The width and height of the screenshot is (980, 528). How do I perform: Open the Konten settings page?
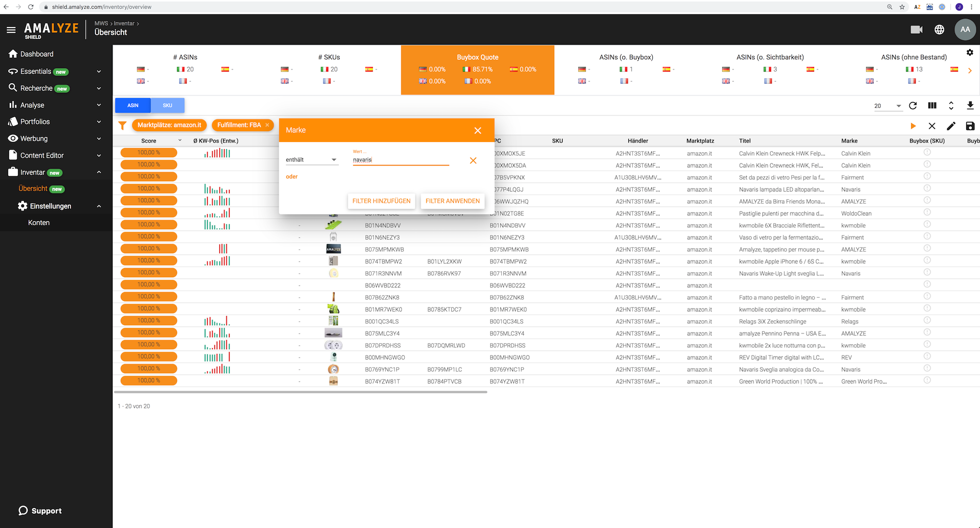click(39, 223)
